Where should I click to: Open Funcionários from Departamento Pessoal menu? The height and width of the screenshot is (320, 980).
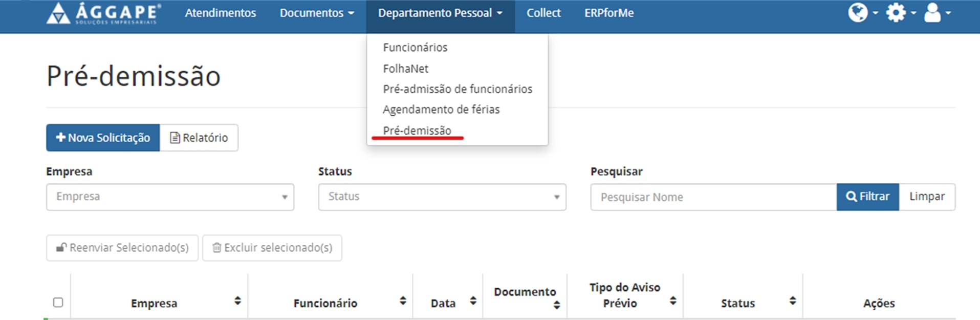[415, 48]
